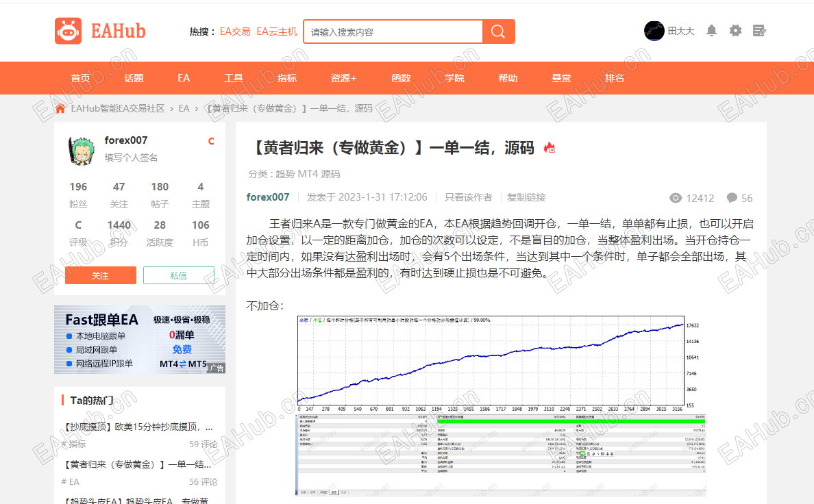Open the 指标 nav item
The width and height of the screenshot is (814, 504).
287,78
